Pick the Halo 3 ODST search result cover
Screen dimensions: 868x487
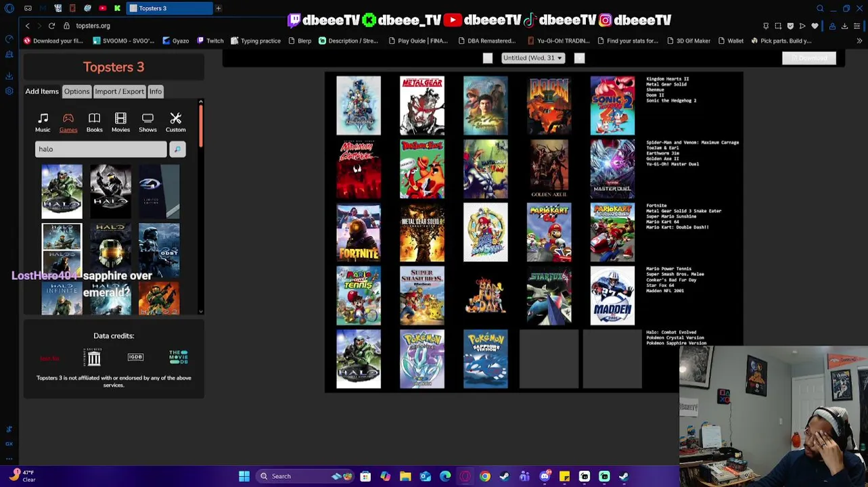point(159,250)
